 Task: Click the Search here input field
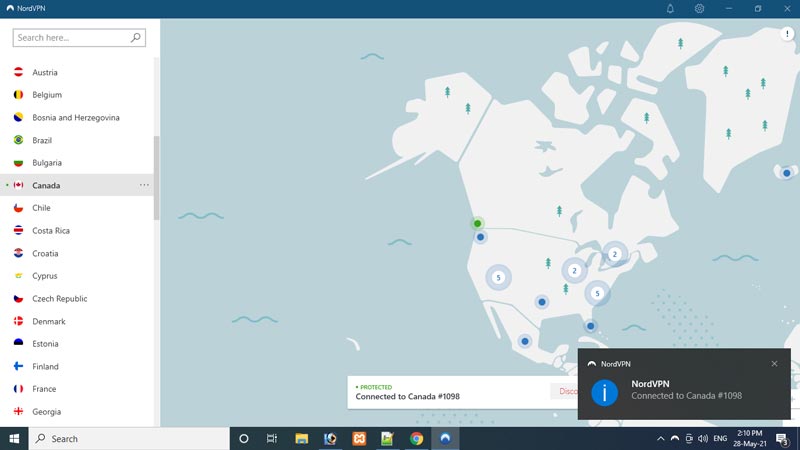[x=79, y=37]
